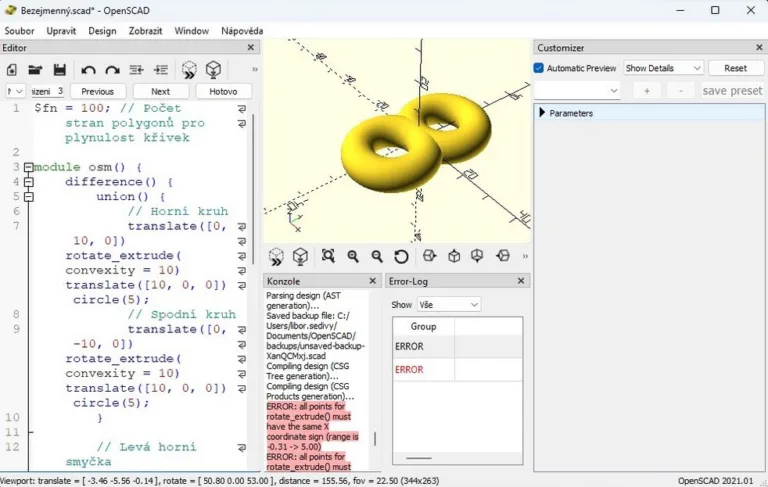Collapse the module osm() fold marker
768x487 pixels.
coord(29,167)
